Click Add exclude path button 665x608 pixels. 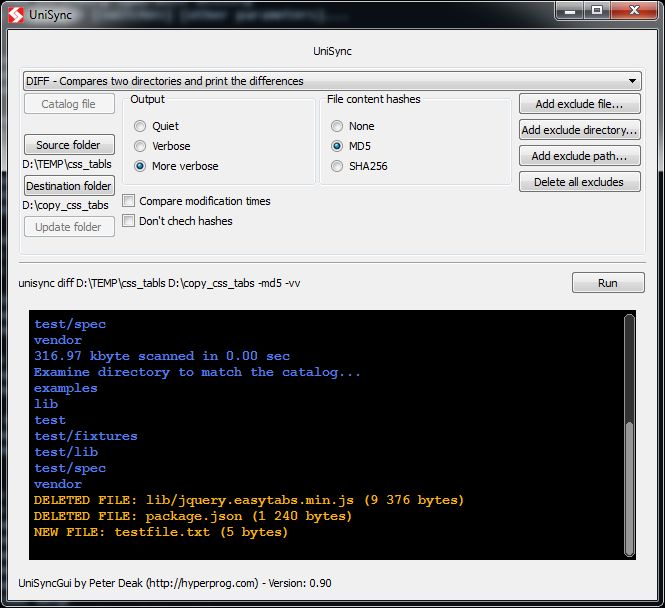pyautogui.click(x=579, y=156)
